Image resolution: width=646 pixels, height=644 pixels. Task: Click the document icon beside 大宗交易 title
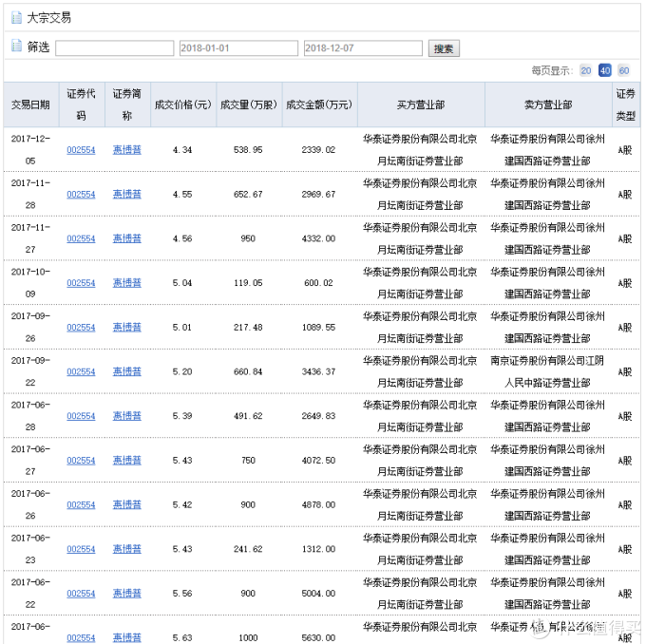point(15,17)
